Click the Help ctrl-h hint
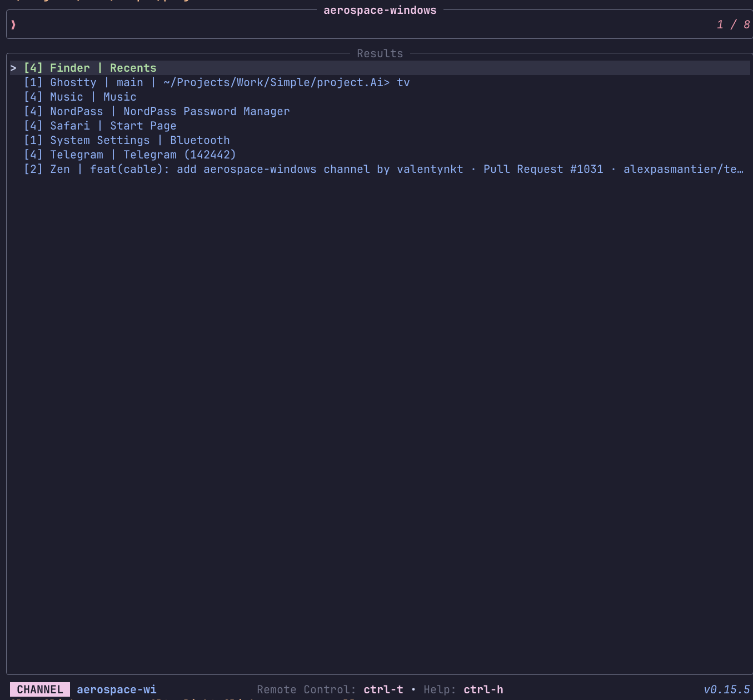Image resolution: width=753 pixels, height=700 pixels. pos(463,689)
